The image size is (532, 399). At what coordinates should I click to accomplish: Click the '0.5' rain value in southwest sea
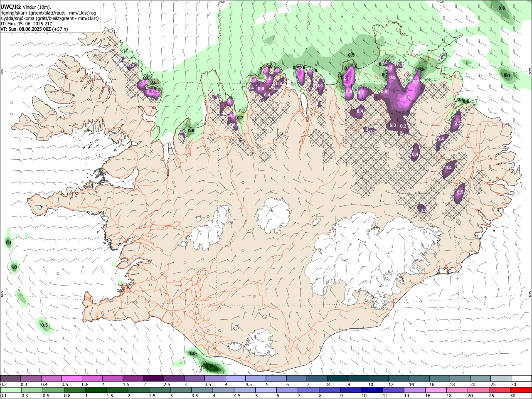44,325
